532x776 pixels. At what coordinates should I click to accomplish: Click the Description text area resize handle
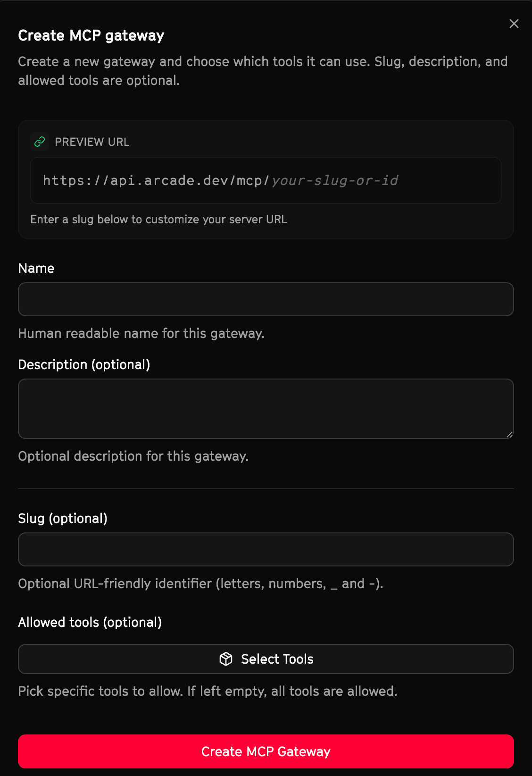coord(509,435)
